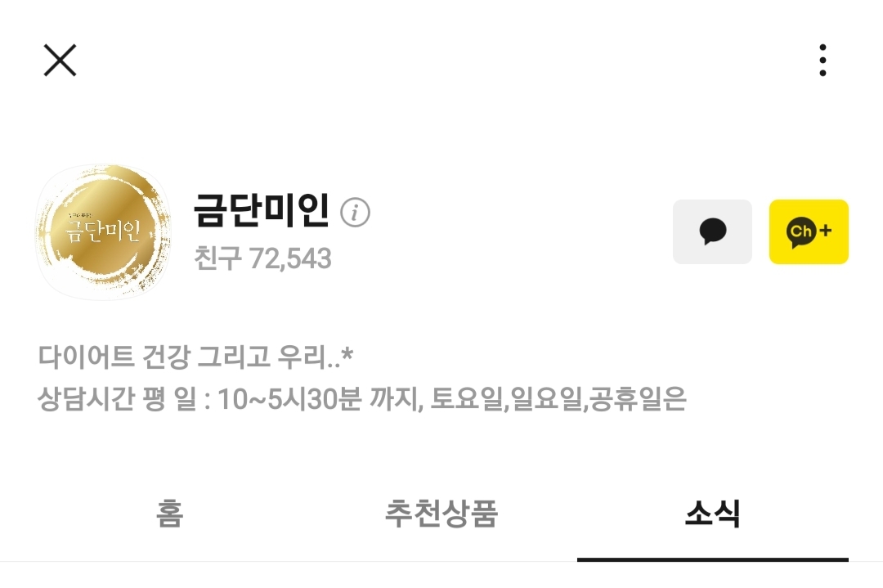Expand the 다이어트 건강 그리고 우리 description
The image size is (883, 588).
click(195, 357)
